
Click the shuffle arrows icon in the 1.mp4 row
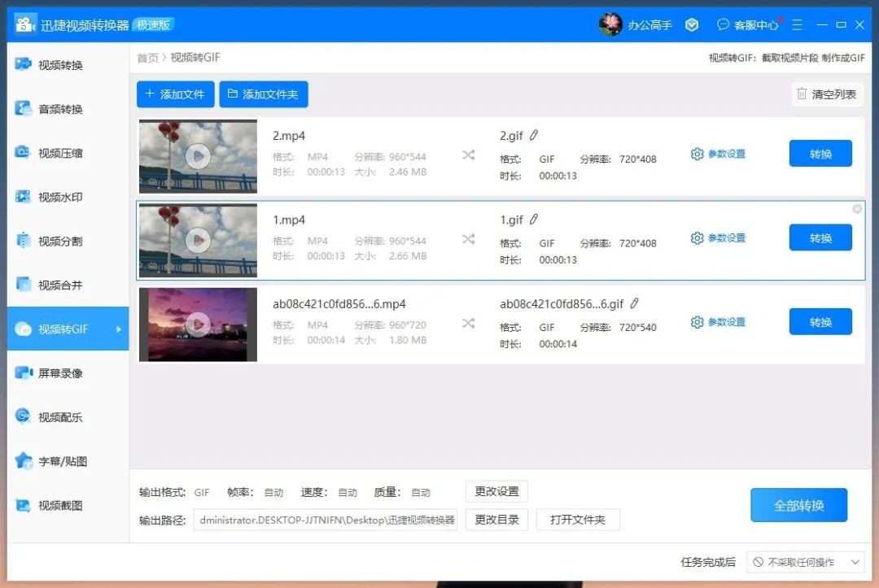(x=469, y=239)
